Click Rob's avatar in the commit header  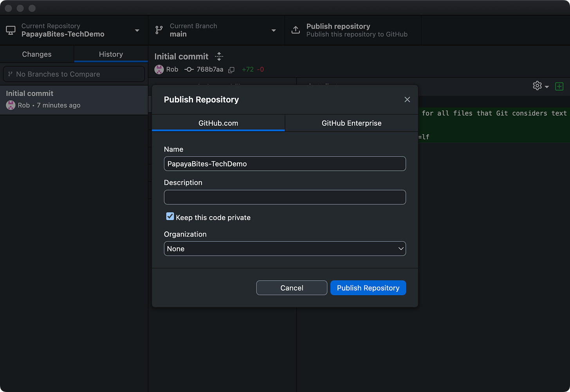click(x=159, y=69)
